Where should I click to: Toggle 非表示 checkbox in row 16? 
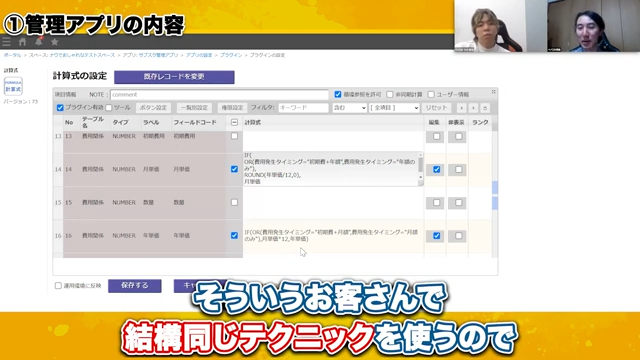pos(458,236)
